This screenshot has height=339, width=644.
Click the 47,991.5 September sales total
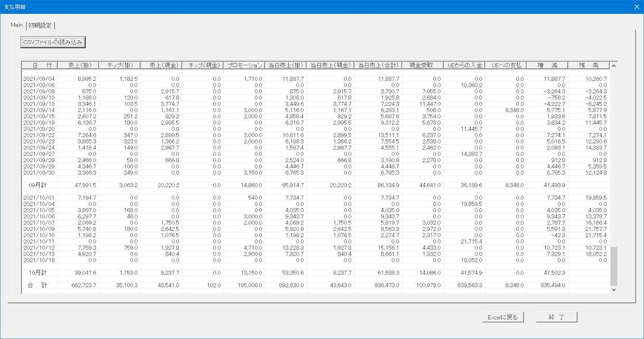coord(86,185)
